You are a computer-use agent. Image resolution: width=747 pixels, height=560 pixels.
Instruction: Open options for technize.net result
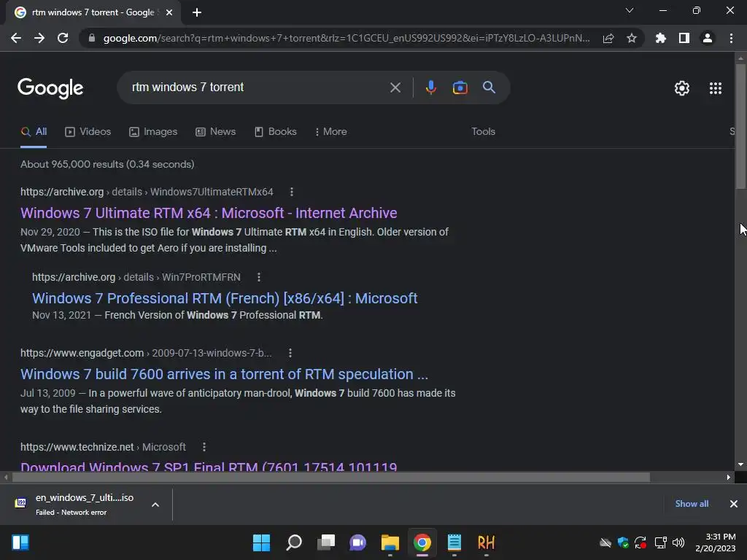pos(204,447)
